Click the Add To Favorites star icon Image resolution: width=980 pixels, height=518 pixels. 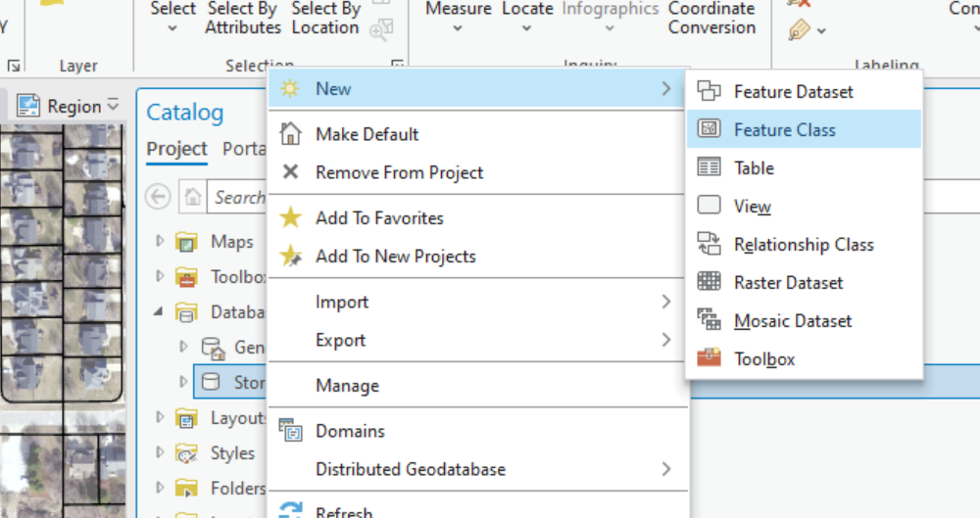(x=291, y=218)
